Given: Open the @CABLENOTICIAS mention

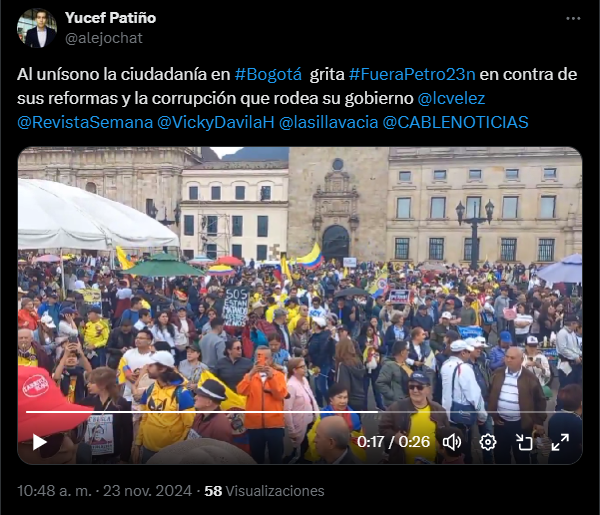Looking at the screenshot, I should pos(455,122).
